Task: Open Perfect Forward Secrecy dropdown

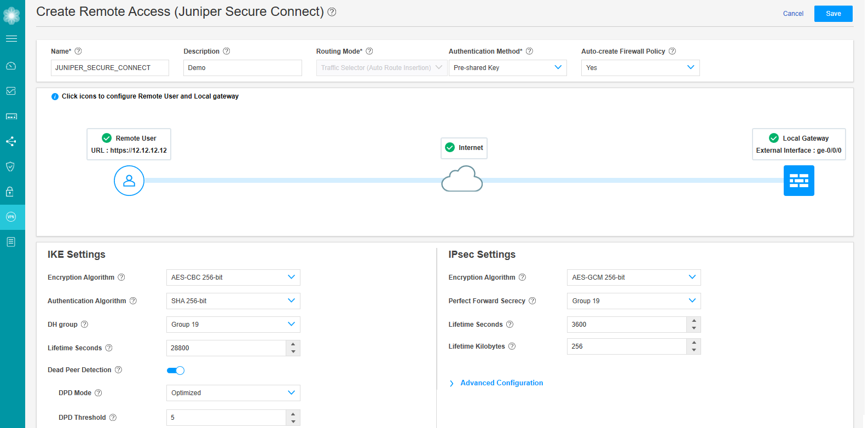Action: coord(633,301)
